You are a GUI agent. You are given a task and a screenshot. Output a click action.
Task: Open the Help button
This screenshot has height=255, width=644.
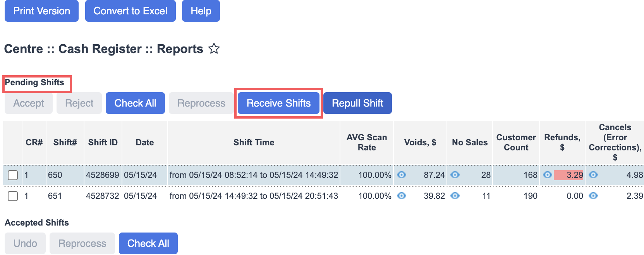201,11
